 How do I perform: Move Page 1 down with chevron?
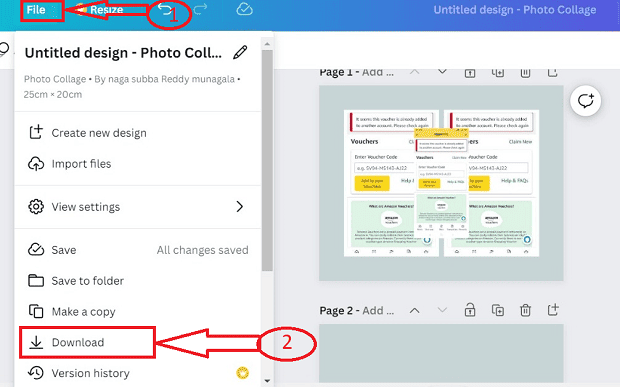pos(442,72)
